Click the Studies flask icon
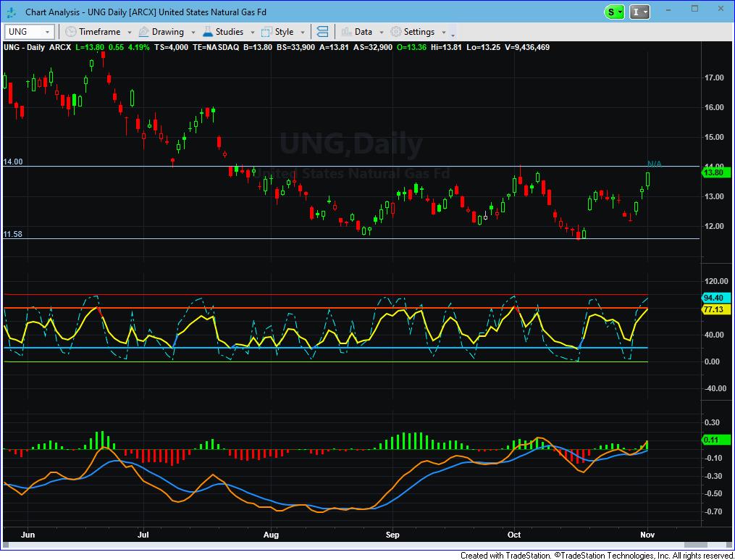 coord(208,32)
